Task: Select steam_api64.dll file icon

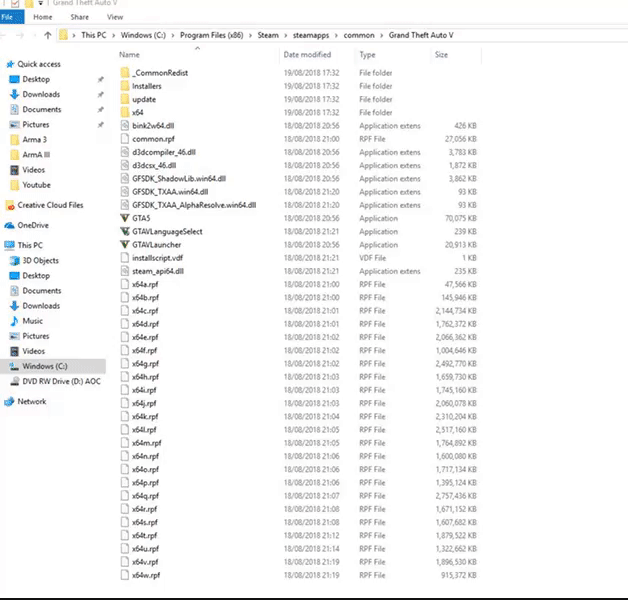Action: click(x=125, y=271)
